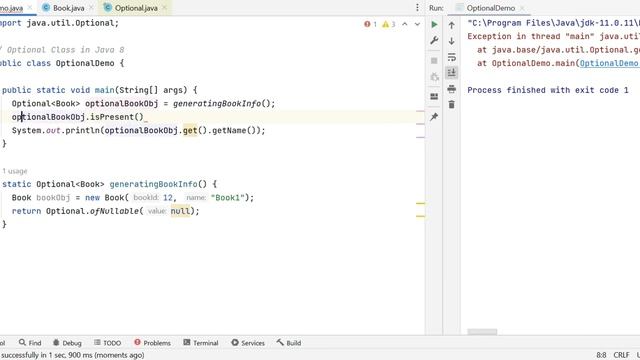The height and width of the screenshot is (360, 640).
Task: Open the Problems tool window
Action: (x=152, y=343)
